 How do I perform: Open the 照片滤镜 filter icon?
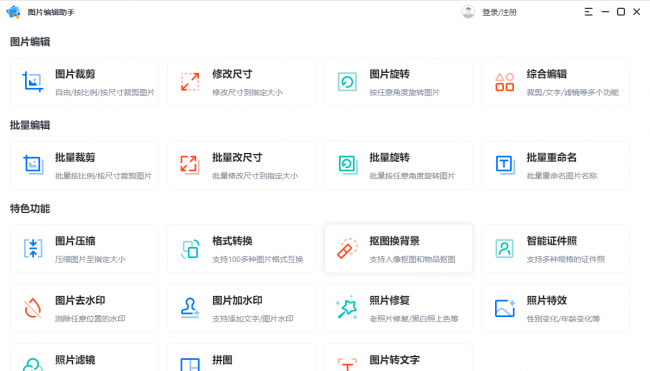[33, 364]
